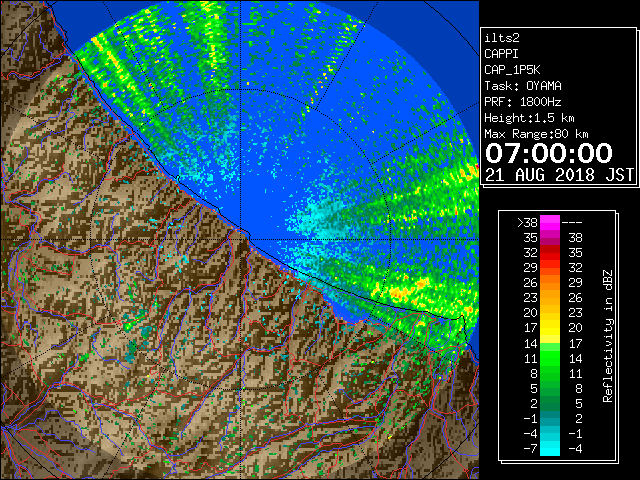Click the yellow 17 dBZ legend swatch
The height and width of the screenshot is (480, 640).
[x=550, y=327]
